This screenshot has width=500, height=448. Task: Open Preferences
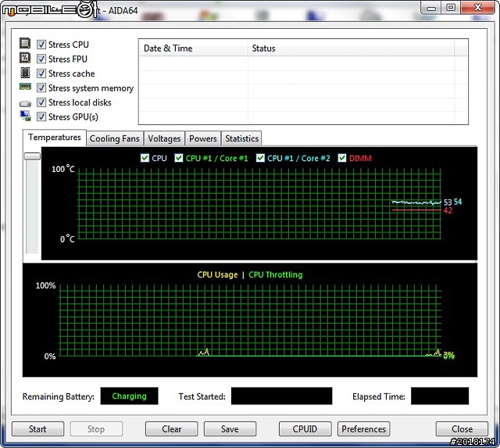[x=364, y=429]
